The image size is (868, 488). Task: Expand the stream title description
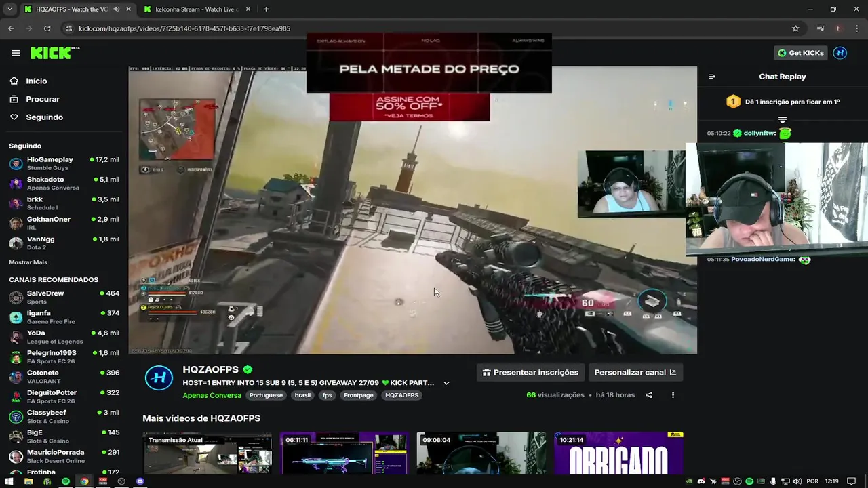pyautogui.click(x=446, y=383)
